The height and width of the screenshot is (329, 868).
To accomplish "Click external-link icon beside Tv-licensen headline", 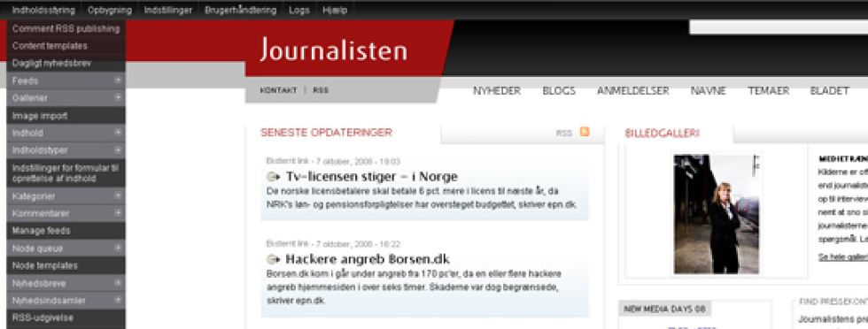I will [x=274, y=177].
